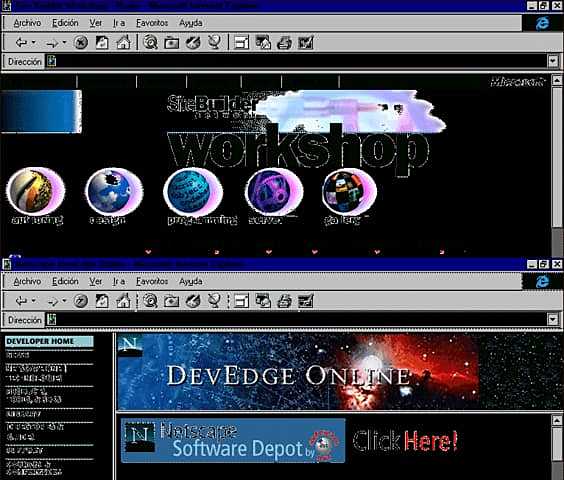Go Home from the SiteBuilder window toolbar
This screenshot has width=564, height=480.
click(123, 42)
